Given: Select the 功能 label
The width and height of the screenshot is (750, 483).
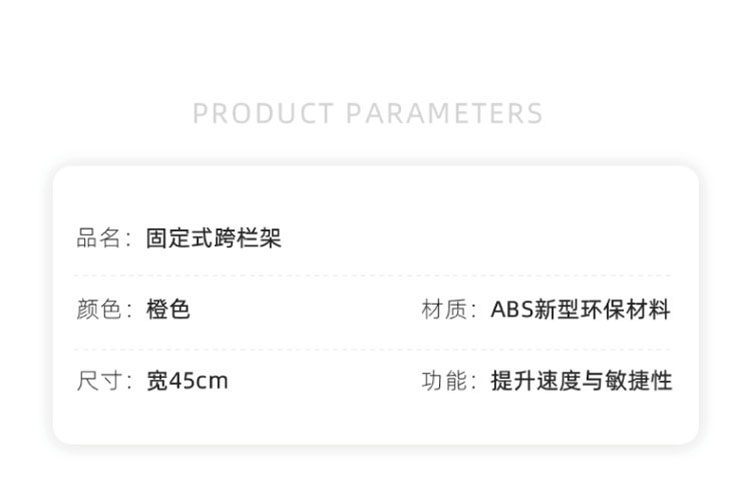Looking at the screenshot, I should pos(444,381).
